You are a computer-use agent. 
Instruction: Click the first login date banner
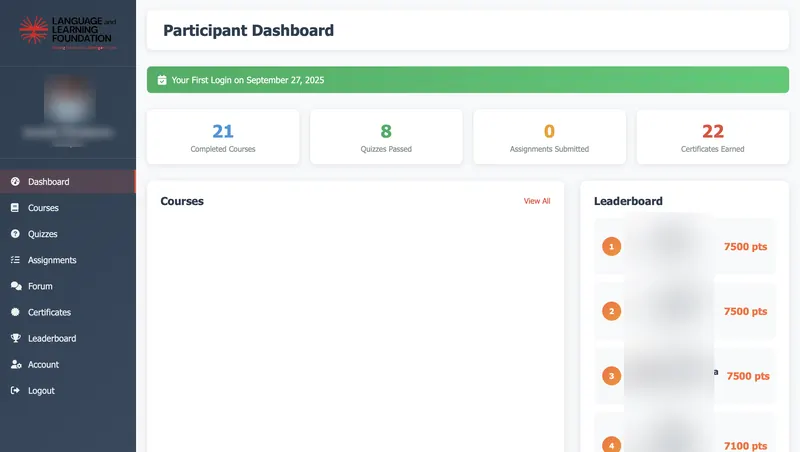(468, 80)
